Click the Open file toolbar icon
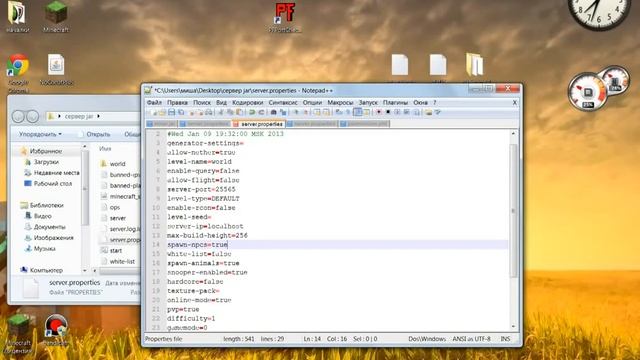 (162, 112)
